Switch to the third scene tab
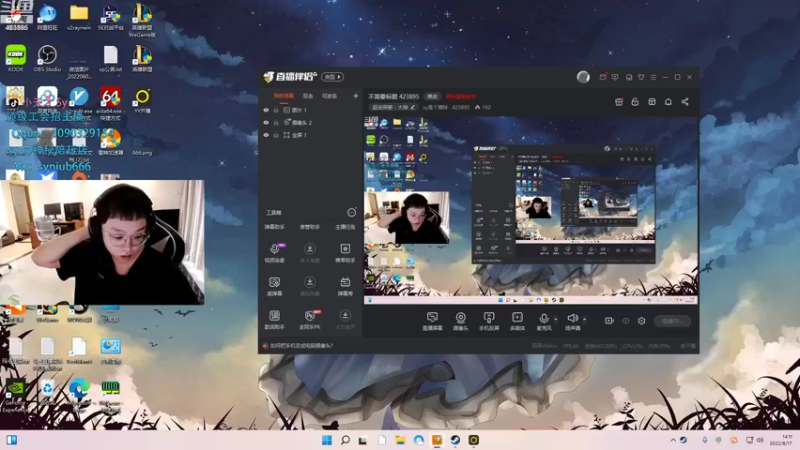This screenshot has width=800, height=450. [x=330, y=96]
